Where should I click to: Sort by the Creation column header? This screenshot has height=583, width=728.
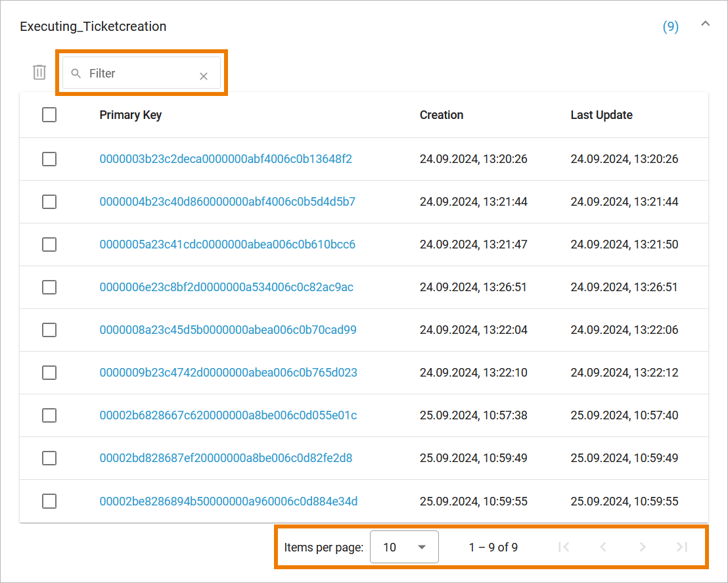point(442,115)
